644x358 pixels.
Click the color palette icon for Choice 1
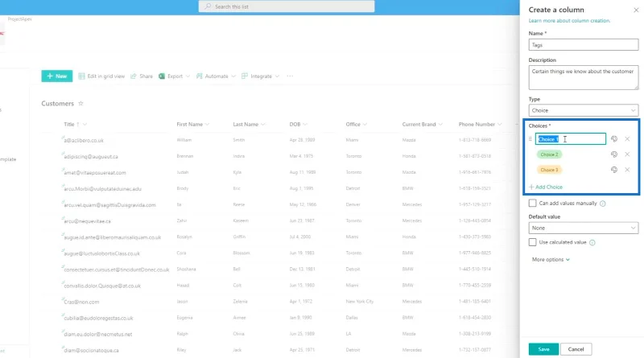[x=614, y=138]
